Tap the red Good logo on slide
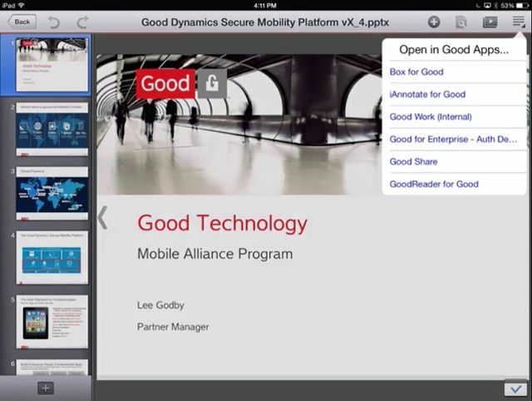This screenshot has width=532, height=401. 165,83
